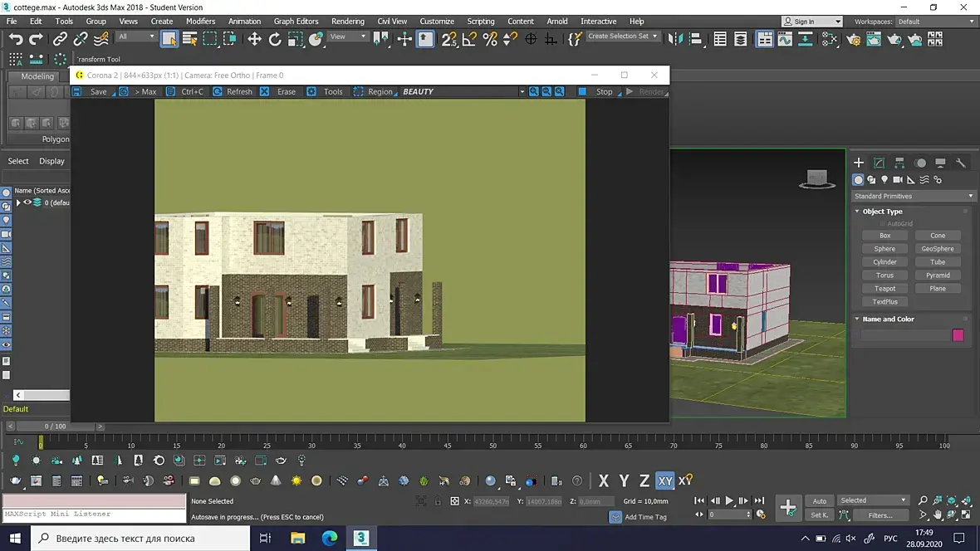Open the Rendering menu
Image resolution: width=980 pixels, height=551 pixels.
(347, 22)
